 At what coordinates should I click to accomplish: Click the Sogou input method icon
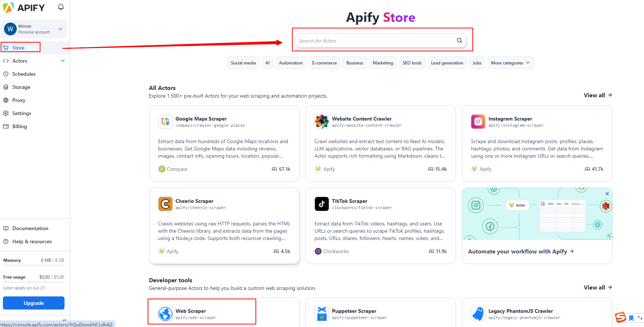pyautogui.click(x=621, y=318)
